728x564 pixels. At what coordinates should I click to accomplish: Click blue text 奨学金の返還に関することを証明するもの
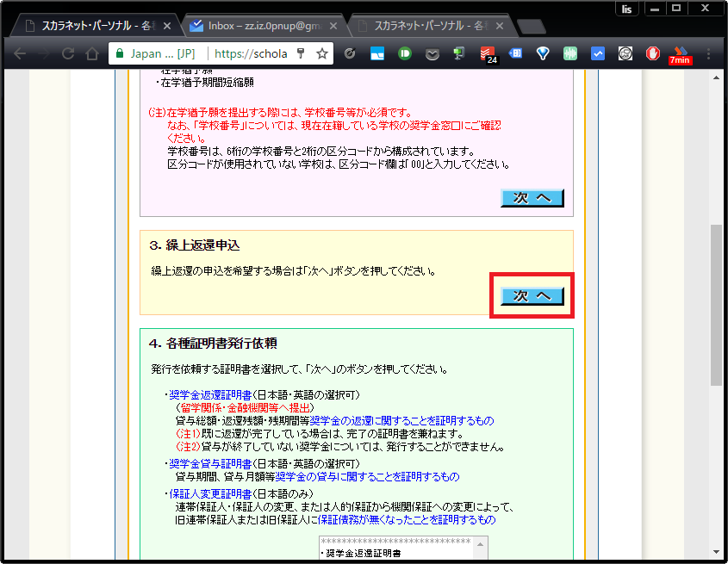[x=401, y=421]
